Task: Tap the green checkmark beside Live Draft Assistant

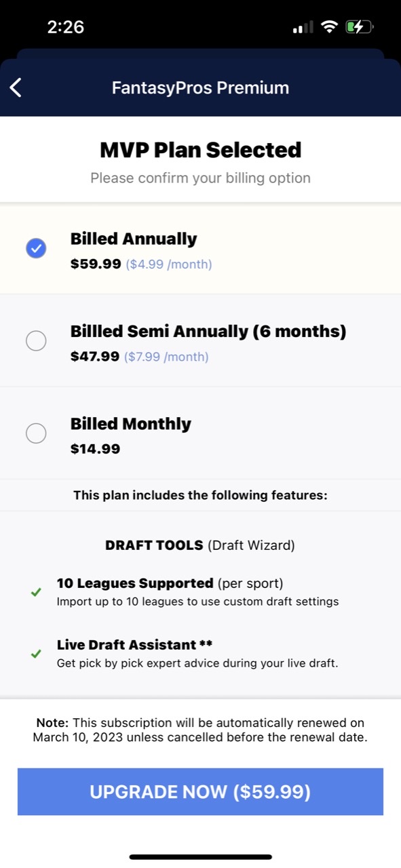Action: (36, 654)
